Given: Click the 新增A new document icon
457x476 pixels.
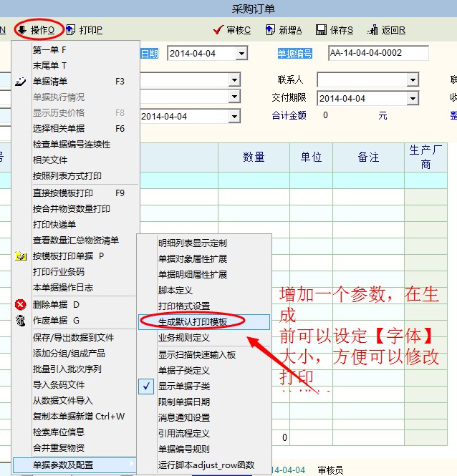Looking at the screenshot, I should pyautogui.click(x=270, y=30).
